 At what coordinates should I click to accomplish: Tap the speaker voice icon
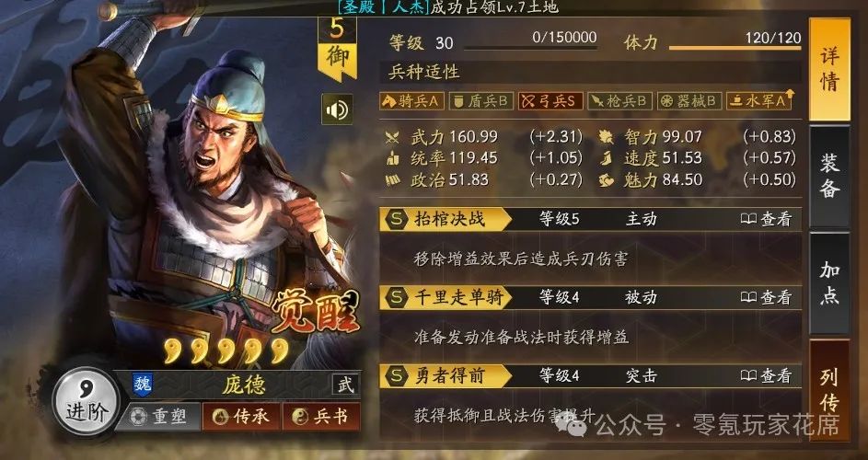(337, 109)
